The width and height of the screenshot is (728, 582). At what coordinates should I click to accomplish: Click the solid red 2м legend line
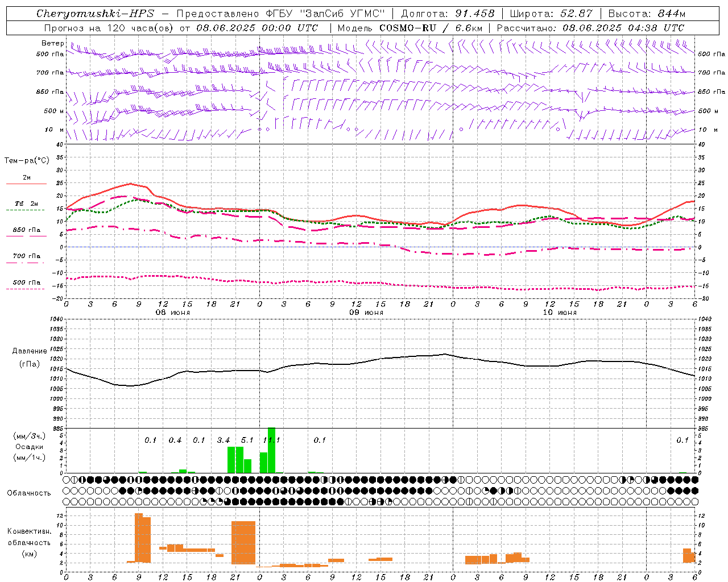pos(26,184)
